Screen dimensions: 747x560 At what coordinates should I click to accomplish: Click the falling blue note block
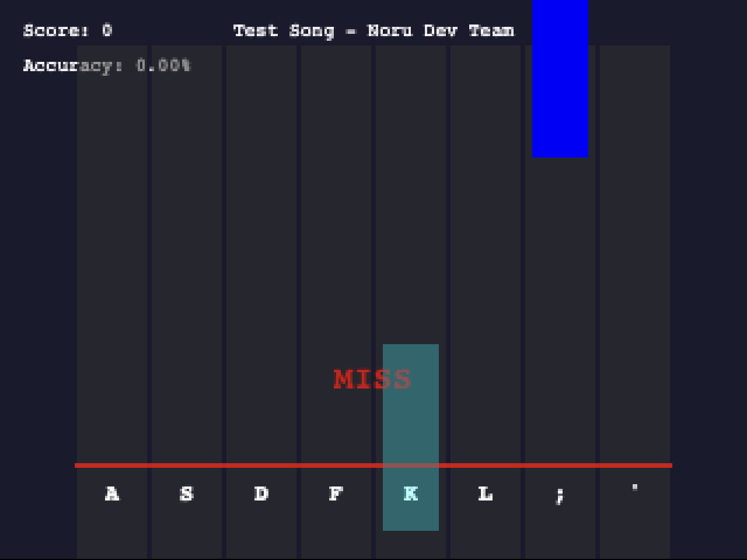tap(560, 79)
